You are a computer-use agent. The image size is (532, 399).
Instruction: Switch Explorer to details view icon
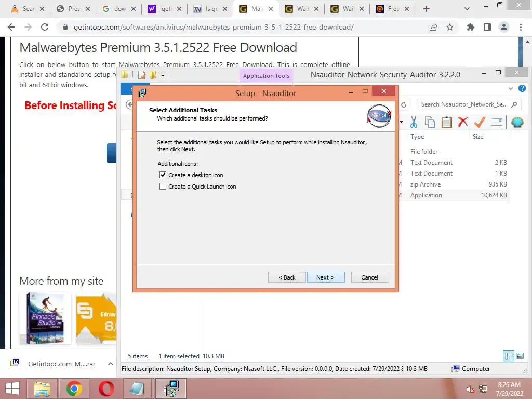tap(509, 356)
